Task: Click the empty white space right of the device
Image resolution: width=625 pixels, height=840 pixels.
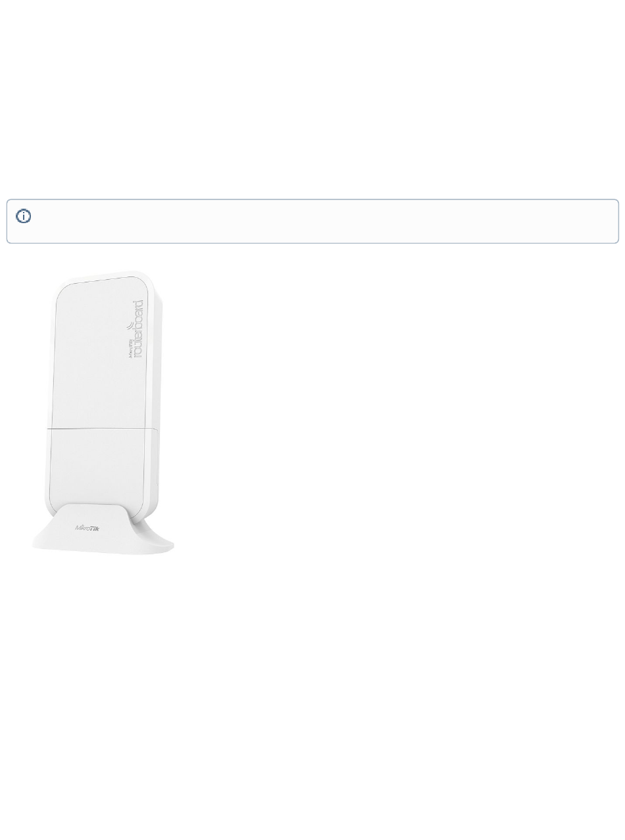Action: click(x=395, y=408)
